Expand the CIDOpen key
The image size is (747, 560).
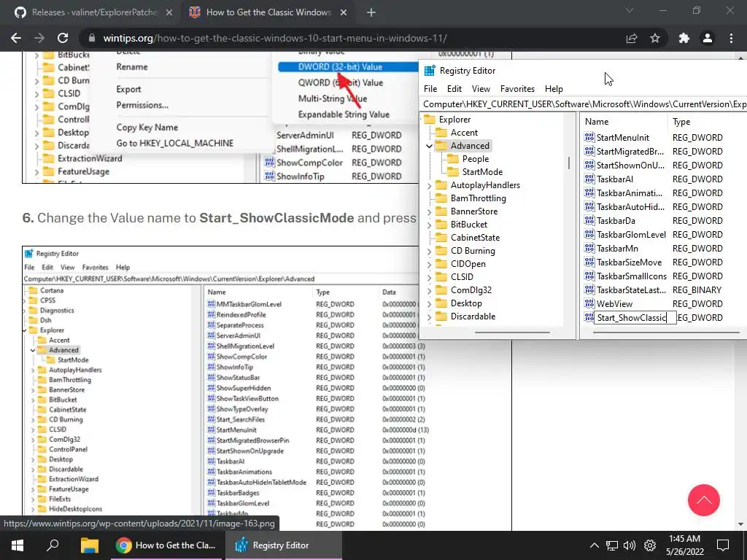429,264
